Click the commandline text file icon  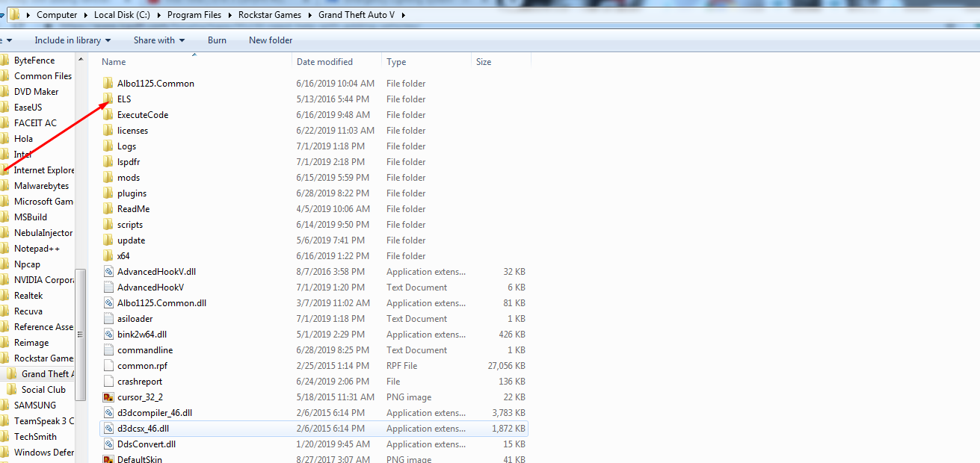click(108, 350)
